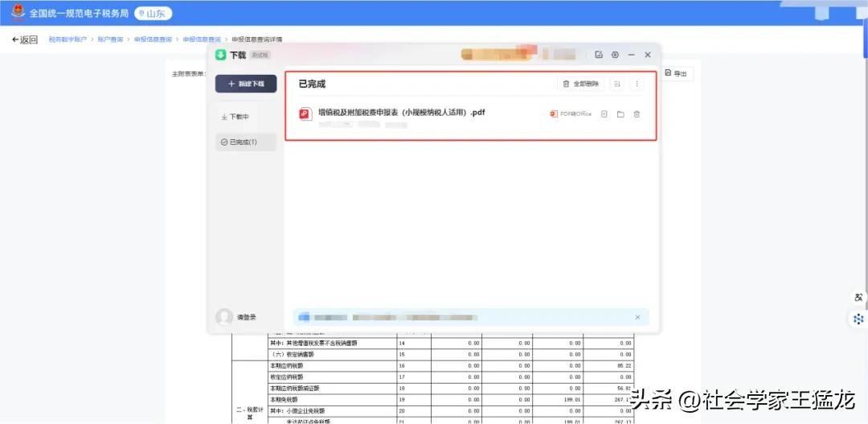This screenshot has height=424, width=868.
Task: Dismiss the bottom blue notification banner
Action: click(x=637, y=318)
